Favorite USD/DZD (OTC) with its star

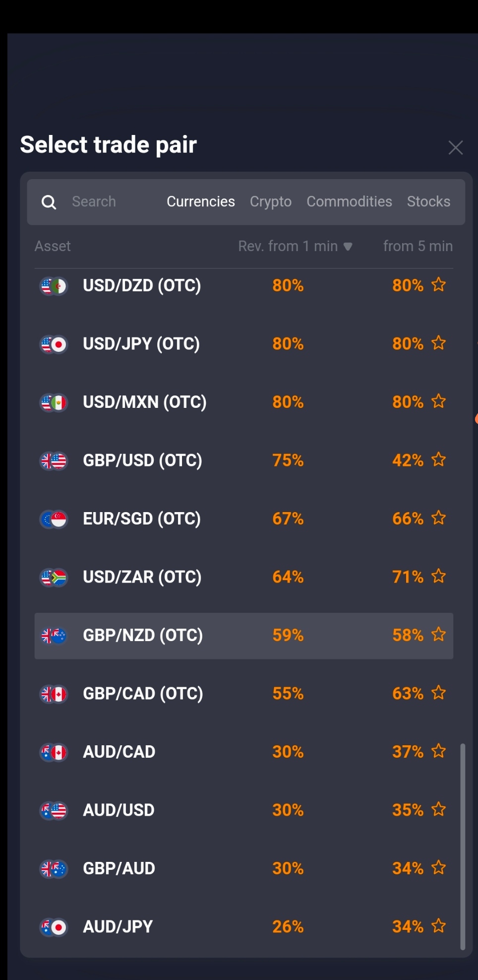point(438,285)
